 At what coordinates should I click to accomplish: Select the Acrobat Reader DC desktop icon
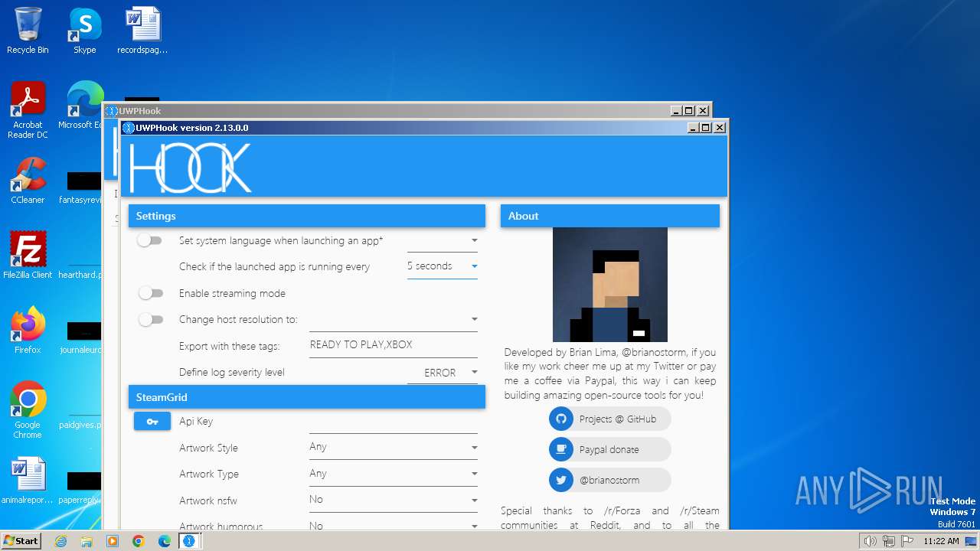click(x=28, y=110)
